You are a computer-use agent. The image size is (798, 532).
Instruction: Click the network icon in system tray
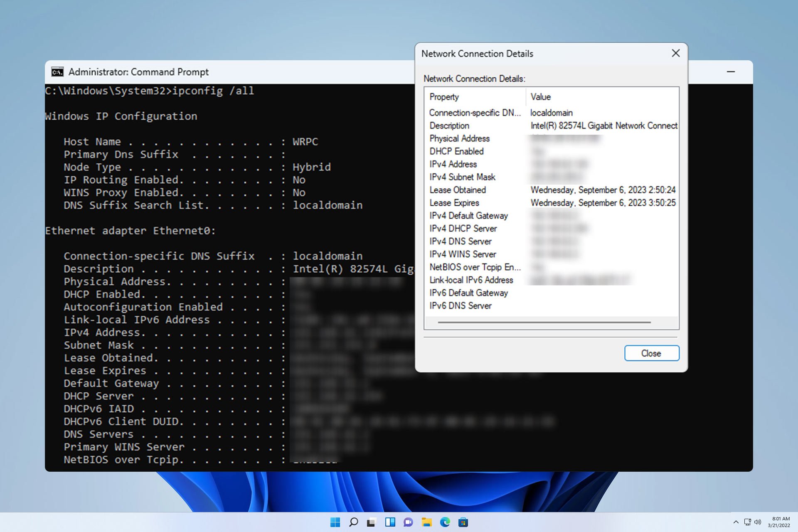click(746, 522)
